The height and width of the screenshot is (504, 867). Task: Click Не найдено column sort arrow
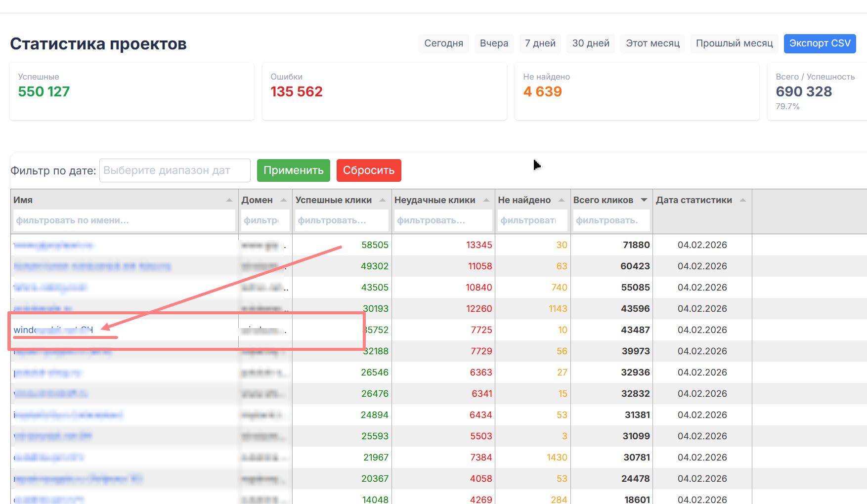point(562,200)
